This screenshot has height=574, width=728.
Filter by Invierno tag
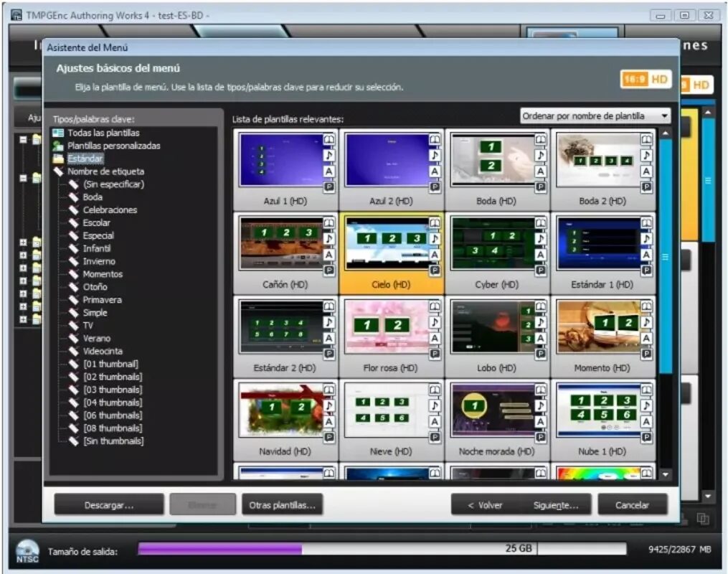pos(99,261)
